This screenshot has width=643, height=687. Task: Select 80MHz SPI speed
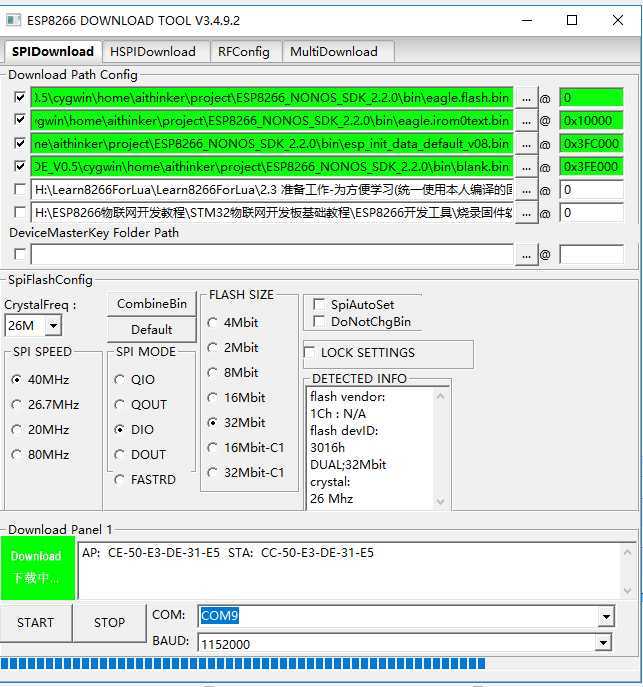40,454
